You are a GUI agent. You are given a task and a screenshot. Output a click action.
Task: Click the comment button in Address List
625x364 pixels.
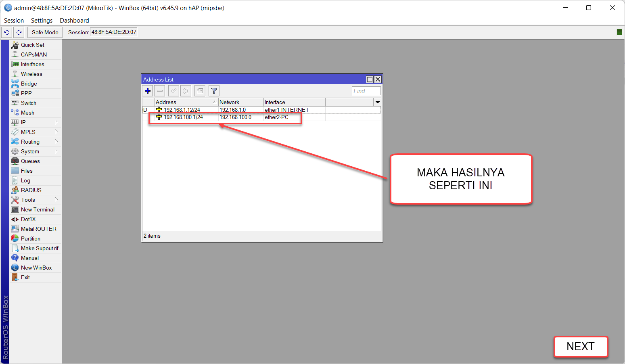click(x=200, y=91)
